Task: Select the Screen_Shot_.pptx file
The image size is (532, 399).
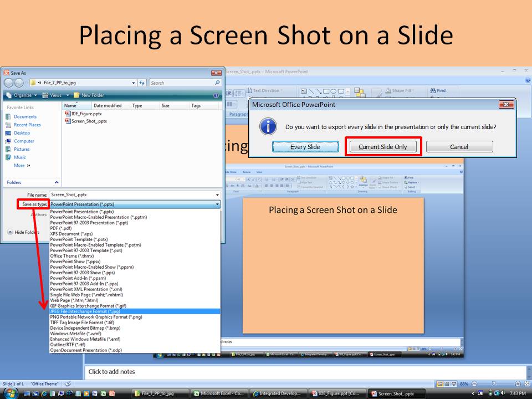Action: (86, 121)
